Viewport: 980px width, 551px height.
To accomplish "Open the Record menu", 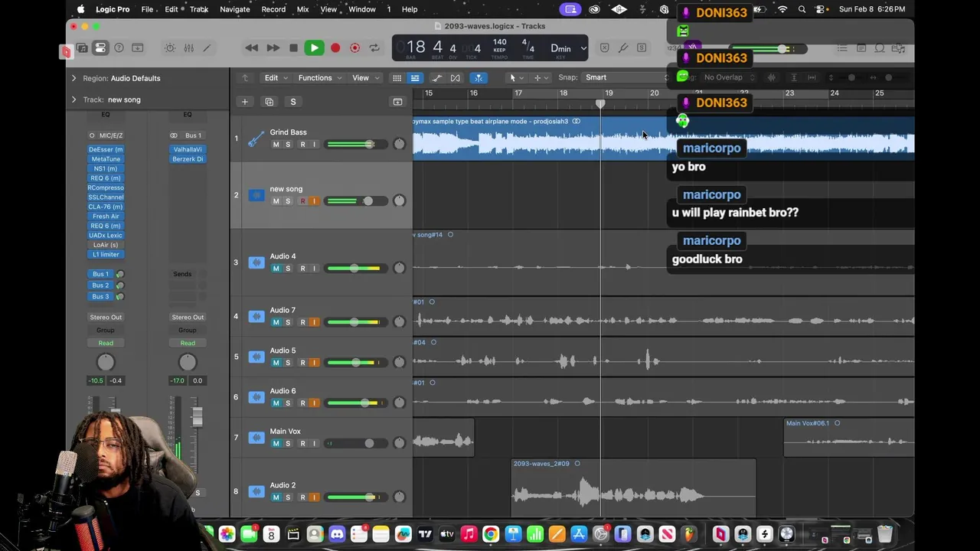I will pos(273,9).
